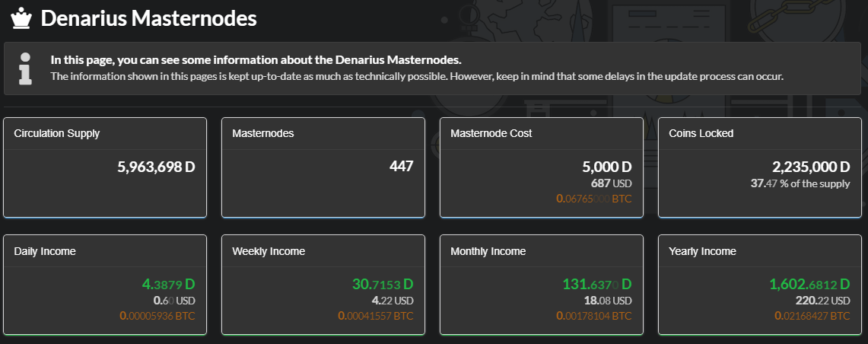The width and height of the screenshot is (868, 344).
Task: Click the information "i" icon in the notice box
Action: [x=25, y=68]
